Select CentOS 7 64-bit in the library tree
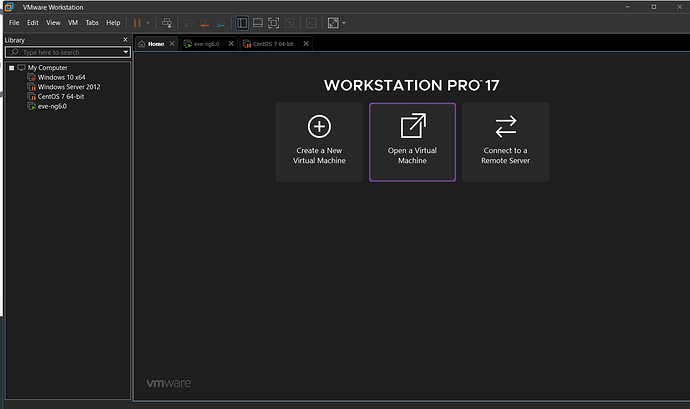 point(61,97)
